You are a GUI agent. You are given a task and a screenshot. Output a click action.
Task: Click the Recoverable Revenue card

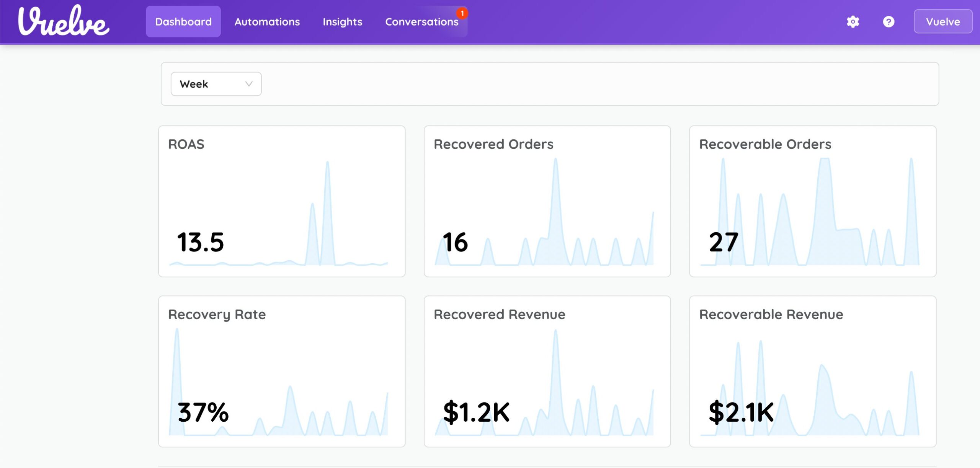point(812,371)
